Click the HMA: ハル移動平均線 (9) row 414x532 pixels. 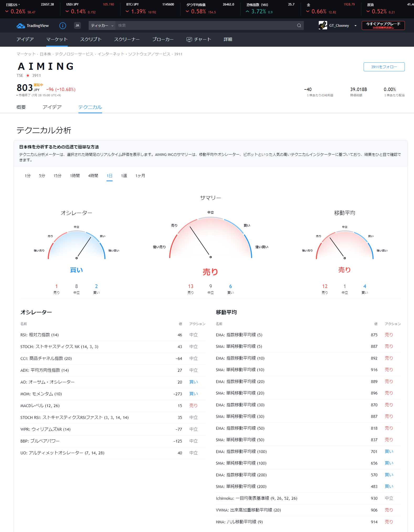point(308,522)
